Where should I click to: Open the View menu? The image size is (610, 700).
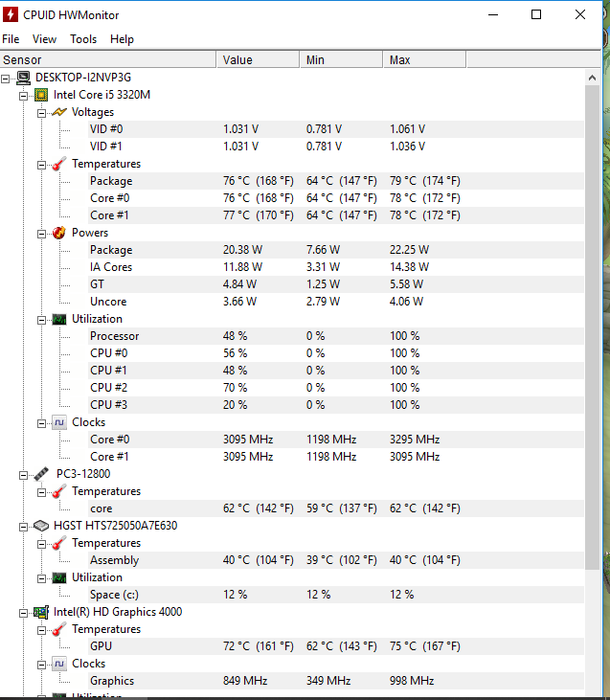pyautogui.click(x=44, y=39)
